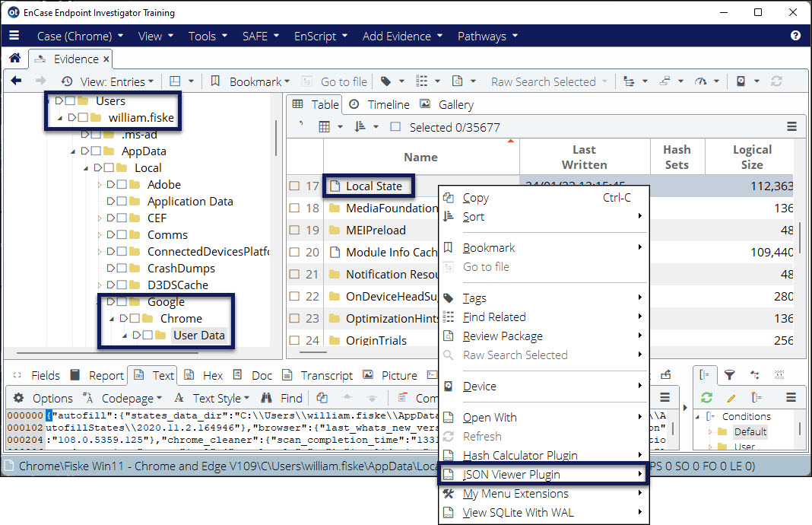The height and width of the screenshot is (525, 812).
Task: Expand the D3DSCache folder tree node
Action: [99, 285]
